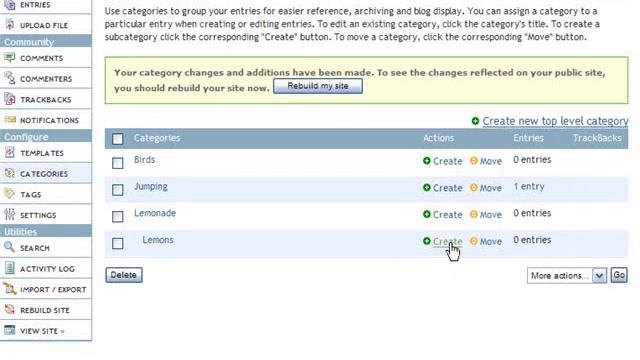This screenshot has height=360, width=640.
Task: Click the TrackBacks column header
Action: (597, 138)
